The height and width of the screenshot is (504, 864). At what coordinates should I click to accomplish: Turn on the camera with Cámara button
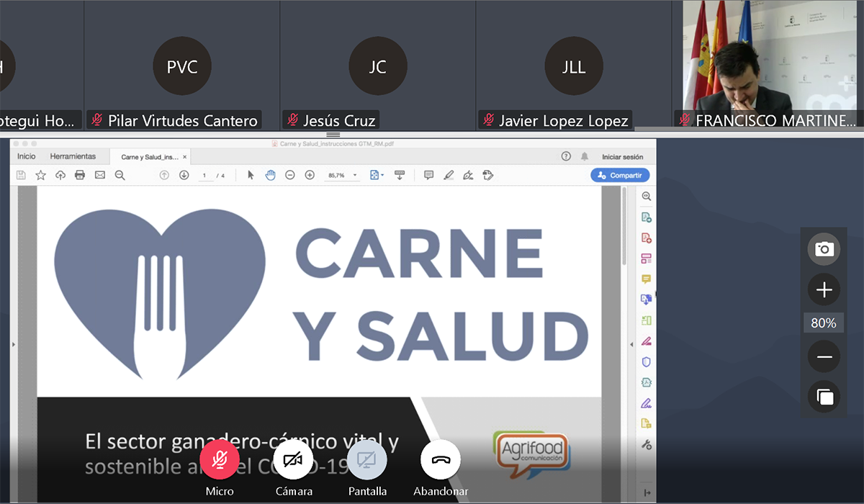click(x=293, y=459)
